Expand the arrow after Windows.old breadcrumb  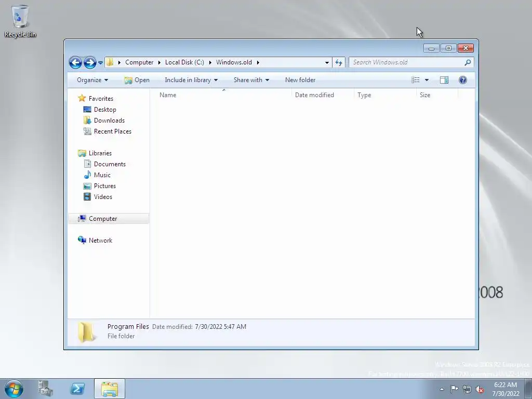[x=258, y=62]
